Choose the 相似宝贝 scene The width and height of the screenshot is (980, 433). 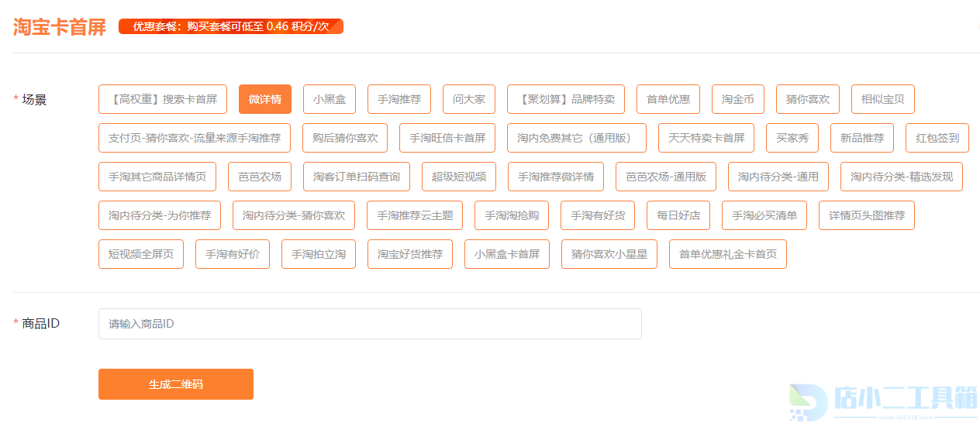tap(883, 99)
